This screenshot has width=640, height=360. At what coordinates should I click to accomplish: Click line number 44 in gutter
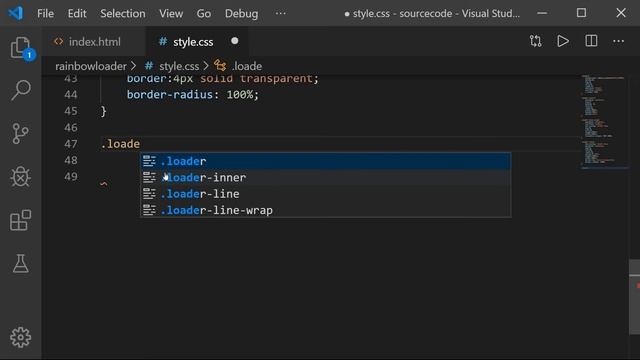[x=71, y=95]
